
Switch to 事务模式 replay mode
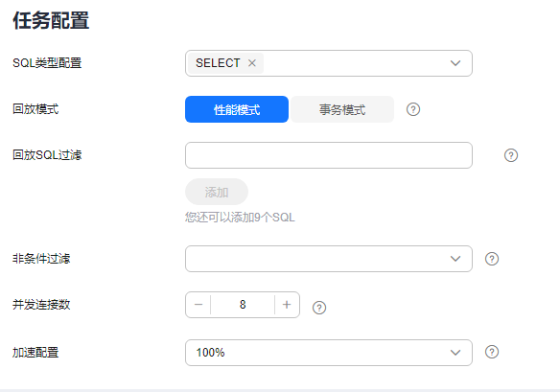click(342, 109)
